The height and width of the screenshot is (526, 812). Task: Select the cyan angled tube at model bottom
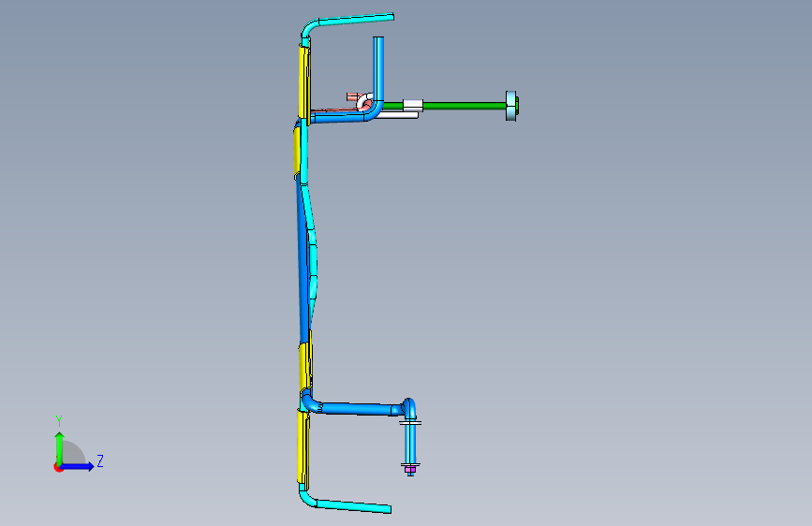353,505
